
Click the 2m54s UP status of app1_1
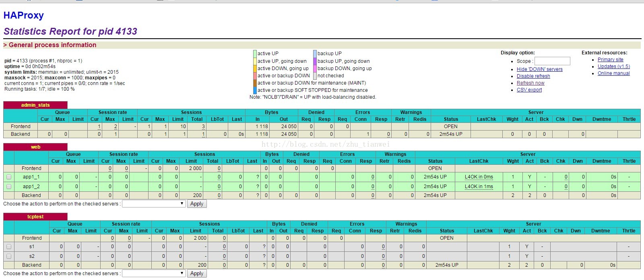click(x=435, y=177)
